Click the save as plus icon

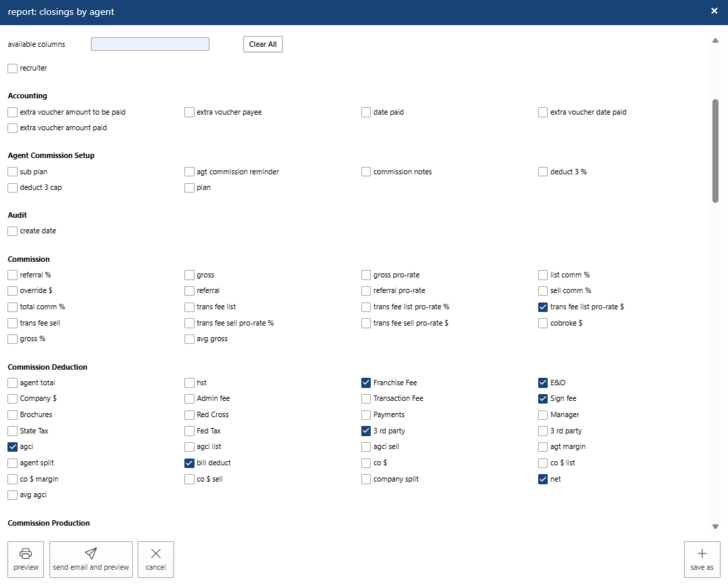pyautogui.click(x=702, y=553)
